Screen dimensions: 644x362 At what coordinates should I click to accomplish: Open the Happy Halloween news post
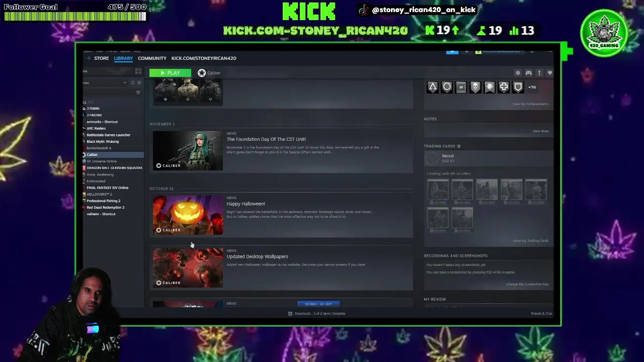pyautogui.click(x=246, y=204)
